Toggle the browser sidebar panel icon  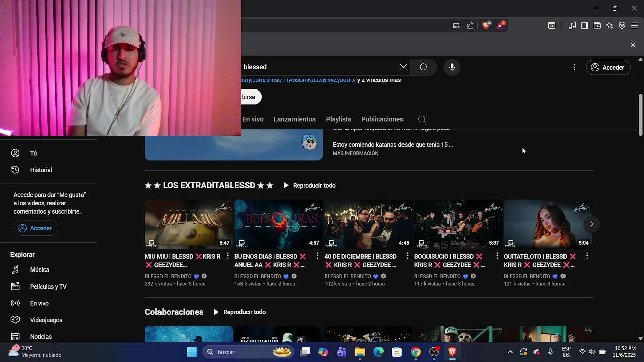[584, 25]
